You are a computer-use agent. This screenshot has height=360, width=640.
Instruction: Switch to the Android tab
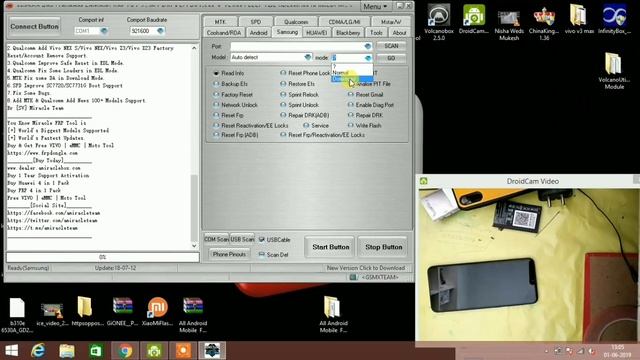[258, 32]
